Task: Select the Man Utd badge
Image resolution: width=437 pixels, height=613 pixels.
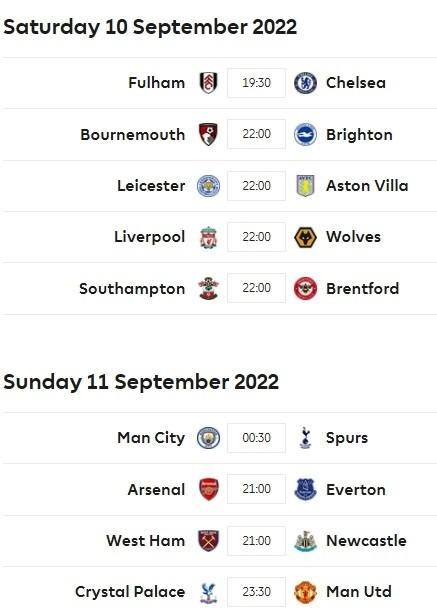Action: coord(305,592)
